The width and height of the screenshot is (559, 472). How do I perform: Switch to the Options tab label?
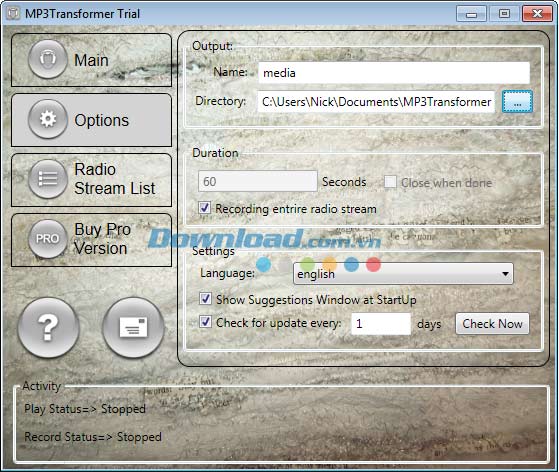click(x=102, y=120)
